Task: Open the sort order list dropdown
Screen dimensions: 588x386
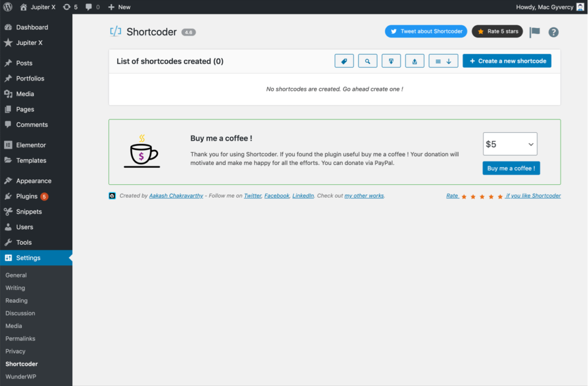Action: (x=443, y=61)
